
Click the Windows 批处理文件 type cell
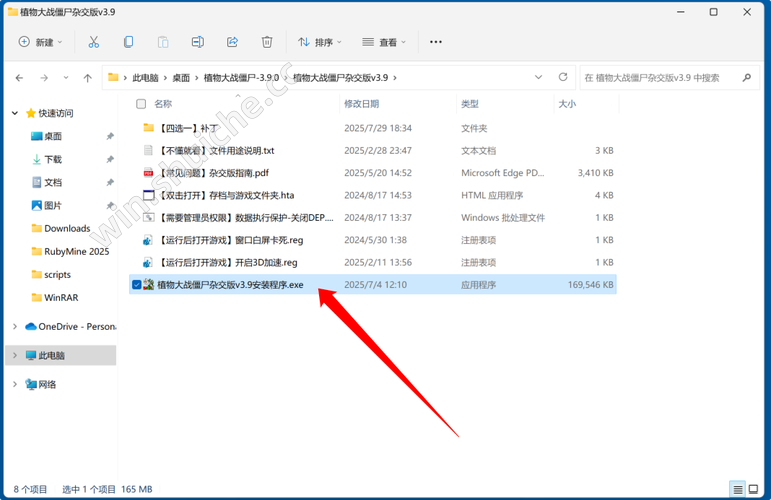point(503,217)
